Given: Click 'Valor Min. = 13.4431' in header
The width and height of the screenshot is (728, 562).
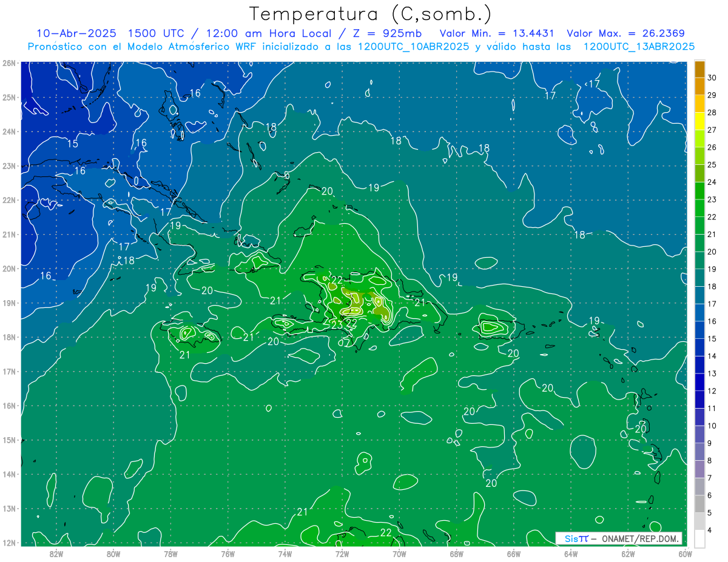Looking at the screenshot, I should coord(497,33).
